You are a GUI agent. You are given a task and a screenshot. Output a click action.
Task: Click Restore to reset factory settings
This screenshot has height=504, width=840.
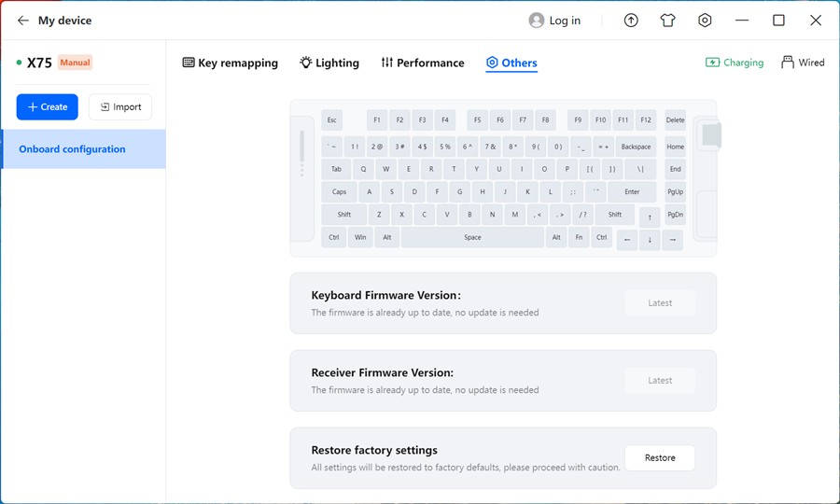pyautogui.click(x=660, y=458)
